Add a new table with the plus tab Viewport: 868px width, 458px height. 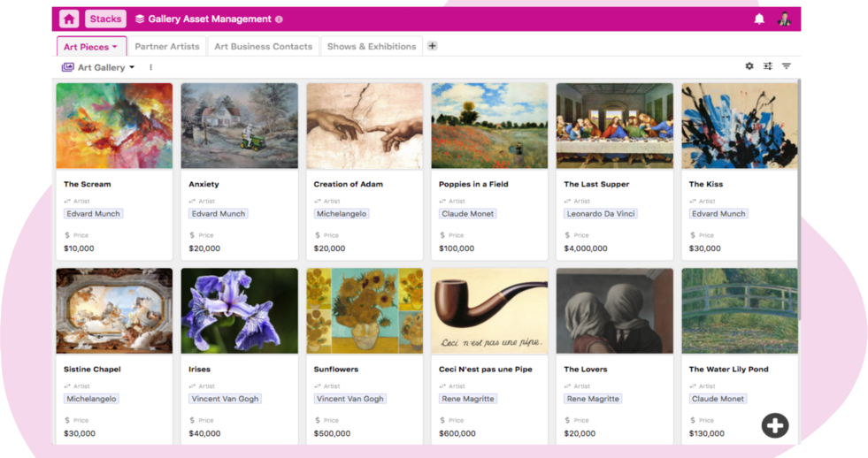(x=433, y=46)
